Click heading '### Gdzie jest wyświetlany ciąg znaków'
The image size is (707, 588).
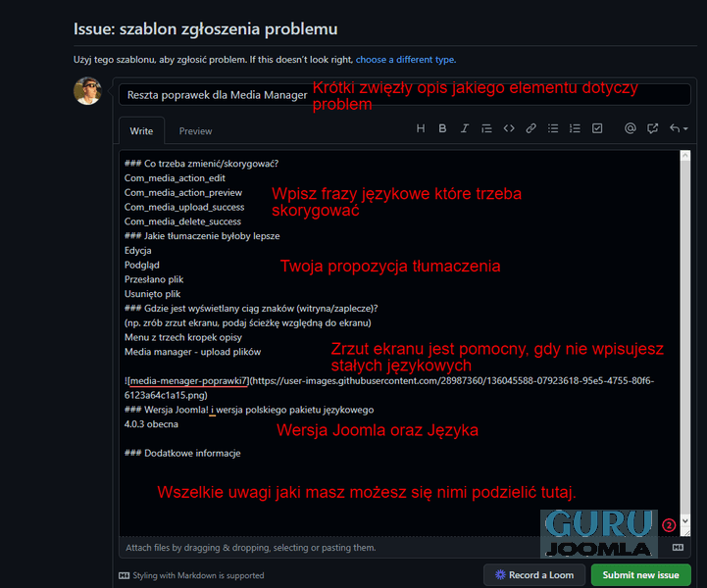pos(251,308)
